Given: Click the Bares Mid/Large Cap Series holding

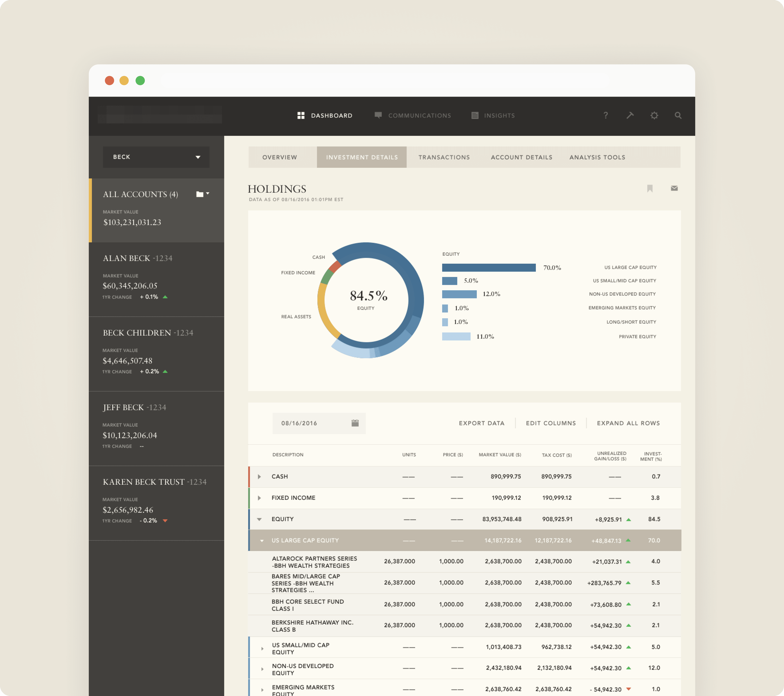Looking at the screenshot, I should coord(306,583).
